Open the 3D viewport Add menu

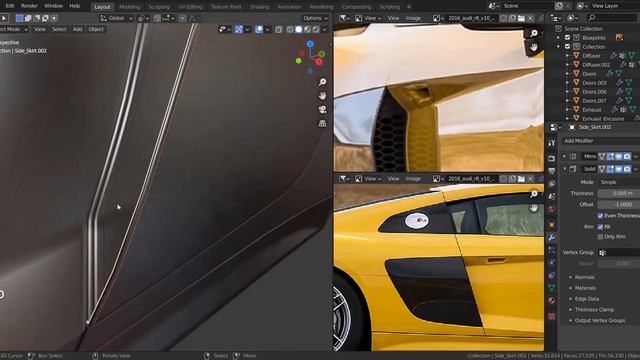point(78,29)
